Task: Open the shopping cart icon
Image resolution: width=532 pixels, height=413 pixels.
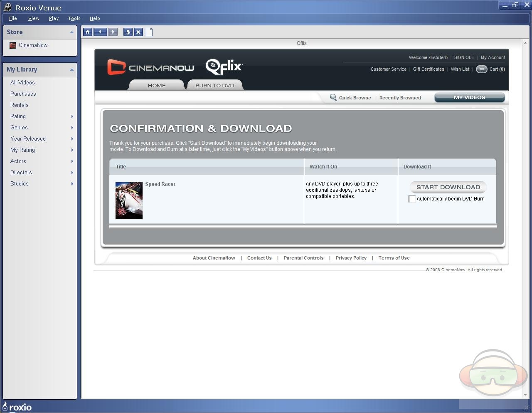Action: tap(481, 69)
